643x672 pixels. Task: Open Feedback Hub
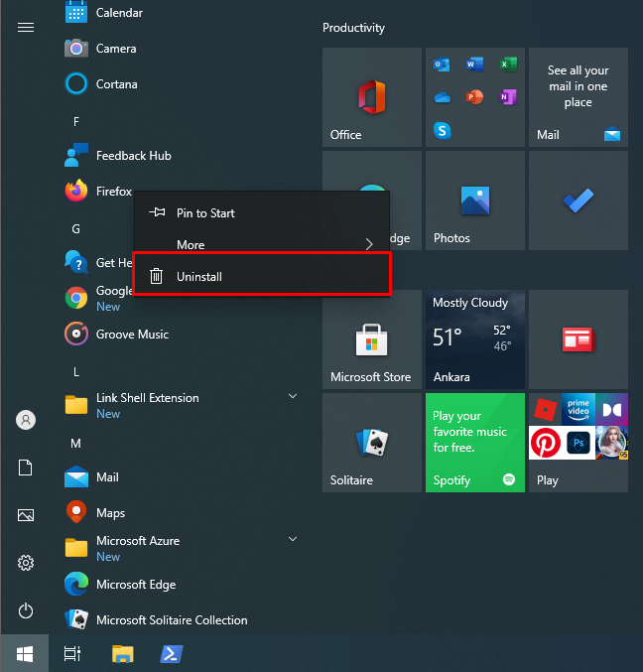pos(180,156)
